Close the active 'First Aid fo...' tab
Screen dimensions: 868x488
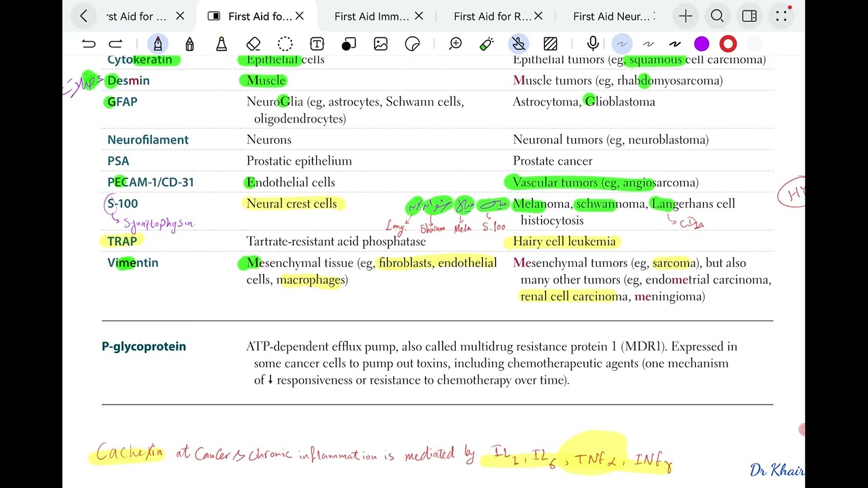click(x=300, y=16)
